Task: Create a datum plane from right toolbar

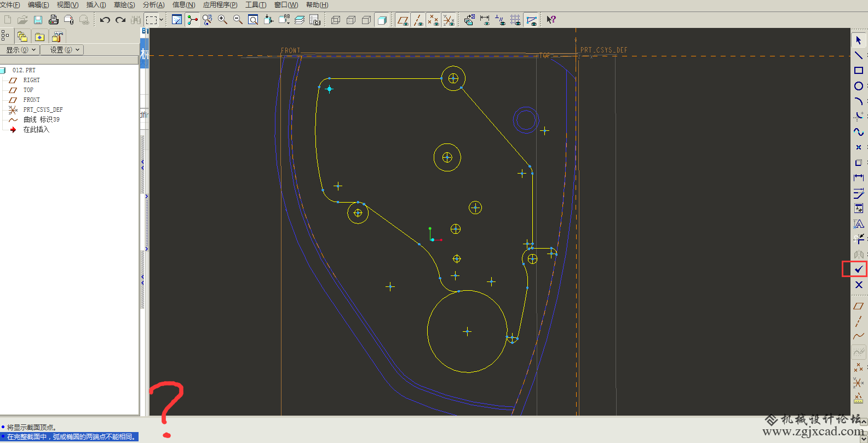Action: pos(858,306)
